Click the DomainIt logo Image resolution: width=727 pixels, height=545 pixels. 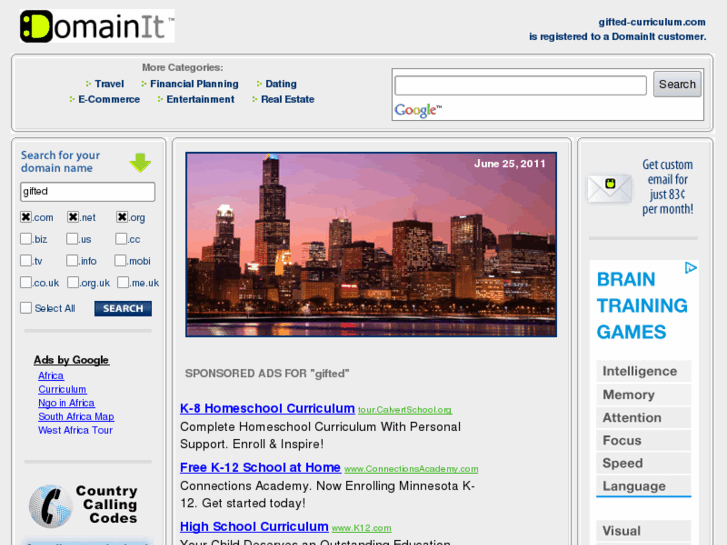[97, 26]
